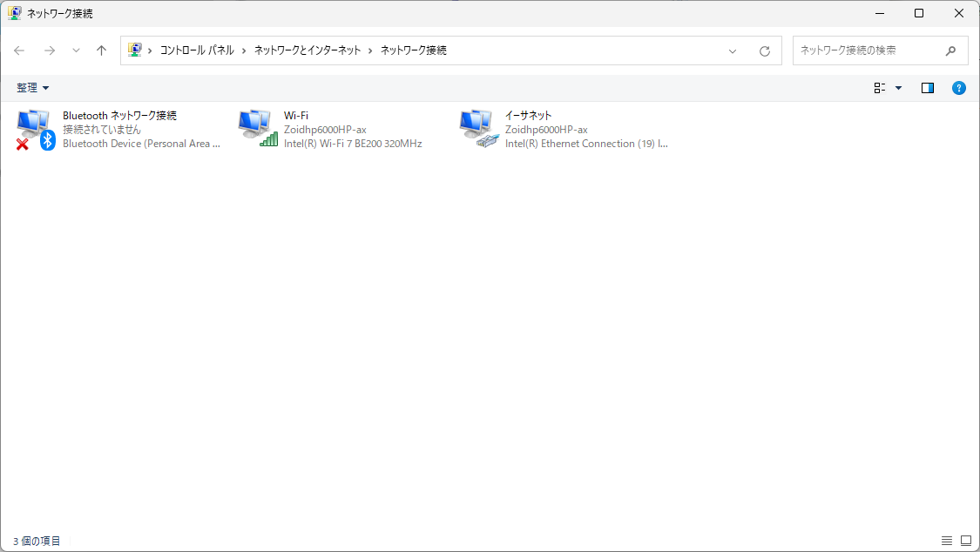This screenshot has height=552, width=980.
Task: Click the Forward navigation arrow
Action: [49, 50]
